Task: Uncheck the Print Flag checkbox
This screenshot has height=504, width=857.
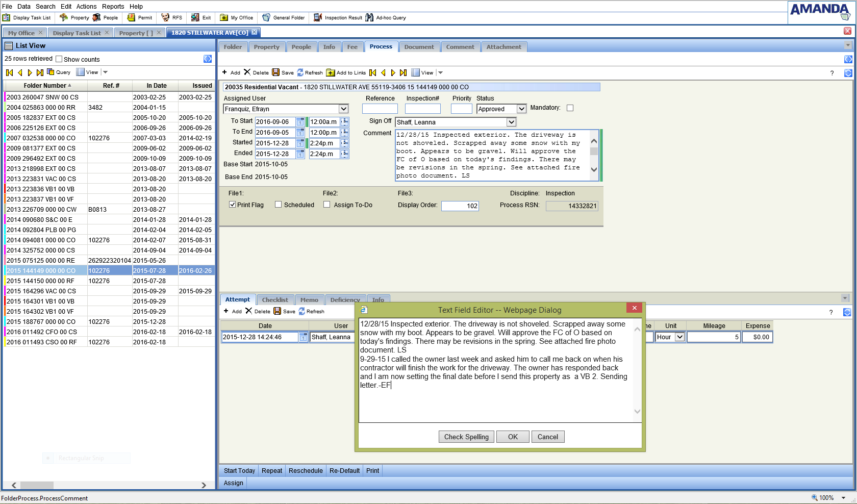Action: tap(233, 205)
